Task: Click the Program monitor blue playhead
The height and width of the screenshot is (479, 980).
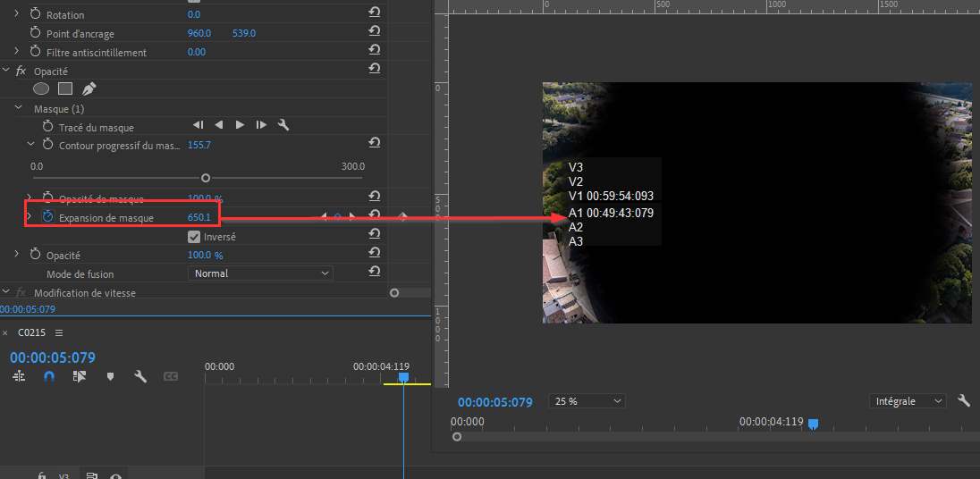Action: click(x=813, y=424)
